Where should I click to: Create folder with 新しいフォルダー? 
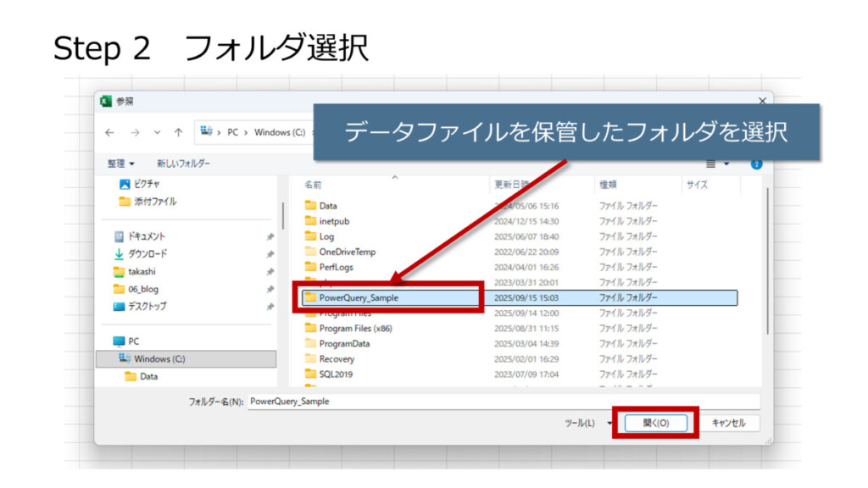(x=183, y=164)
